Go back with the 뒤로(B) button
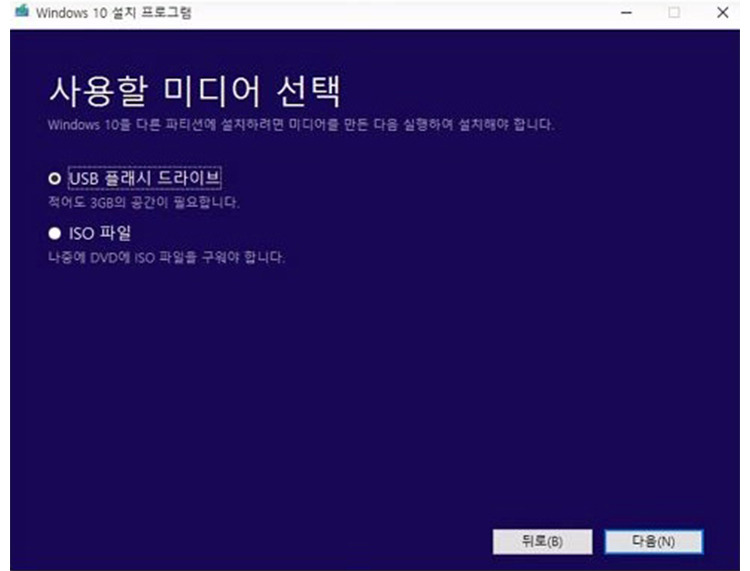This screenshot has width=750, height=571. 542,541
